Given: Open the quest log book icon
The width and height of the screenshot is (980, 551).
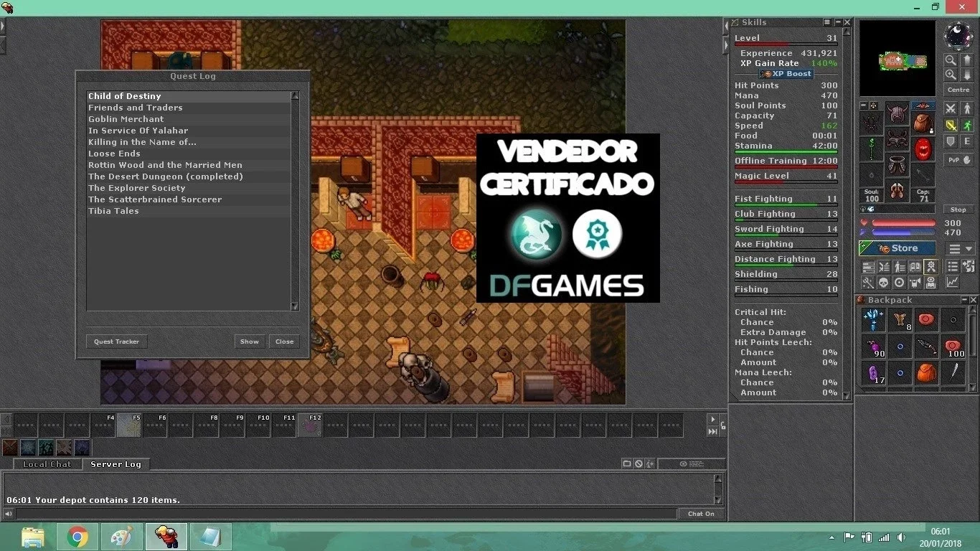Looking at the screenshot, I should [x=915, y=267].
